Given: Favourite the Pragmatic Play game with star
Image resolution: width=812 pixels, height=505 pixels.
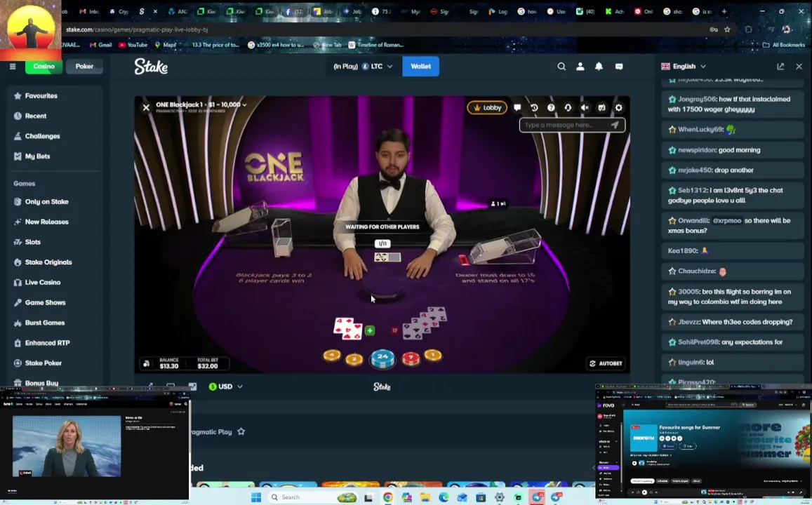Looking at the screenshot, I should pos(241,431).
